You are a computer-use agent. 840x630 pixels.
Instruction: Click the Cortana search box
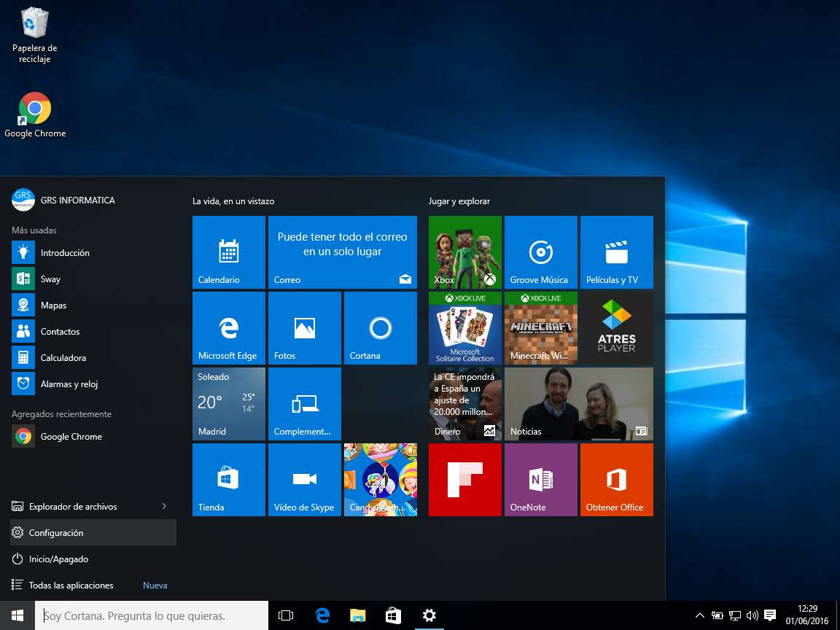152,615
